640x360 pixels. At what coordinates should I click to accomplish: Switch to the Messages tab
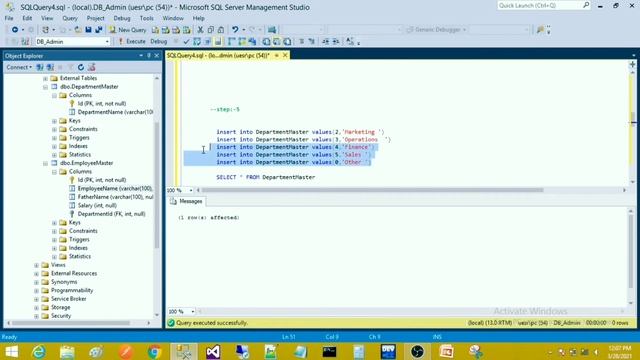[186, 201]
